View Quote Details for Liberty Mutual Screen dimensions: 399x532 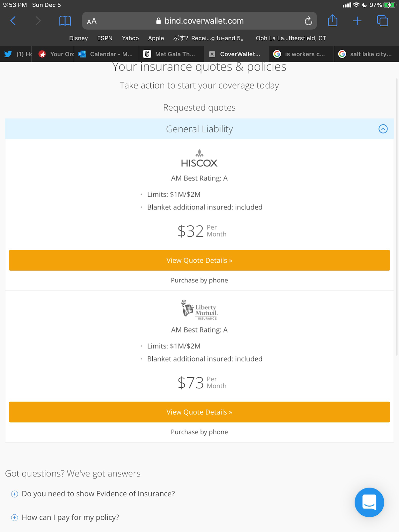pos(199,412)
